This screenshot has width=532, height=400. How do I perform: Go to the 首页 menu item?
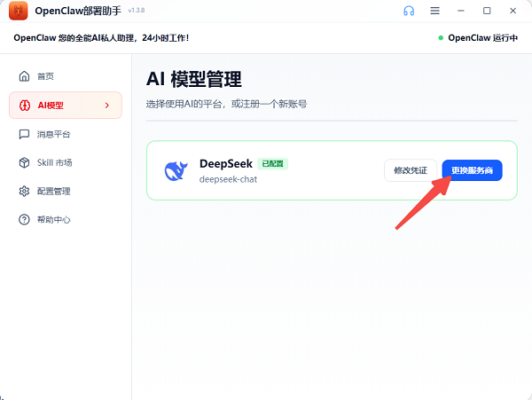tap(66, 76)
